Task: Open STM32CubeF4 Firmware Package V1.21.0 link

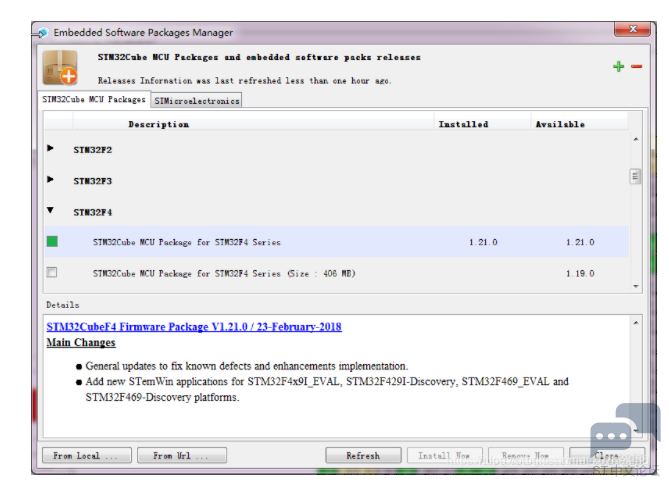Action: 194,327
